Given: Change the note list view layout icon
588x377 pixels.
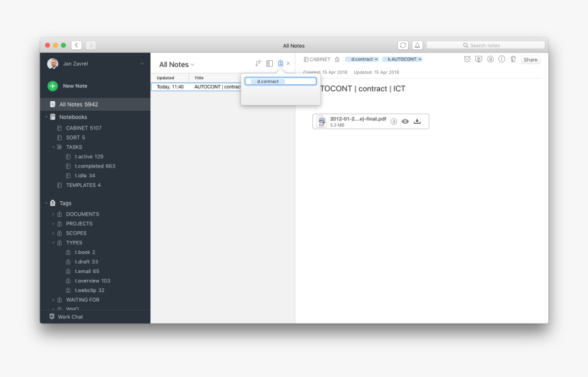Looking at the screenshot, I should coord(269,64).
